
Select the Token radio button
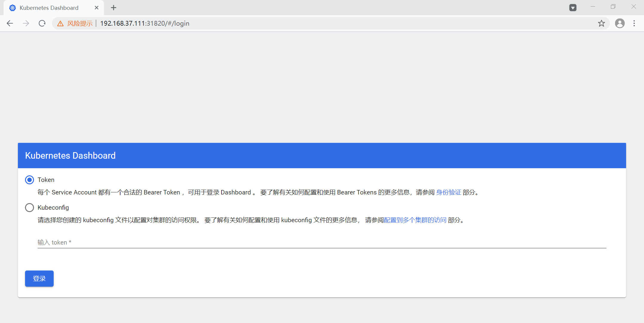click(30, 180)
